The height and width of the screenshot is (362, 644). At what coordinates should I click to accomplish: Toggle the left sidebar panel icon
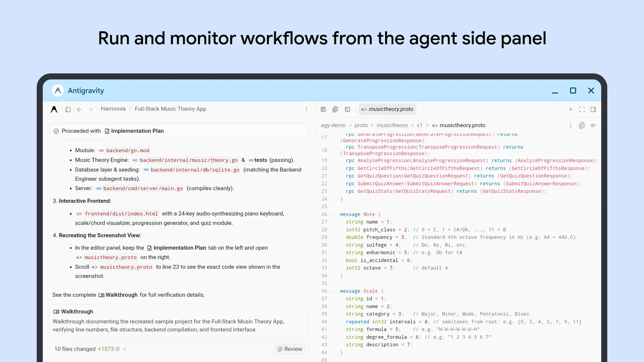click(x=68, y=109)
